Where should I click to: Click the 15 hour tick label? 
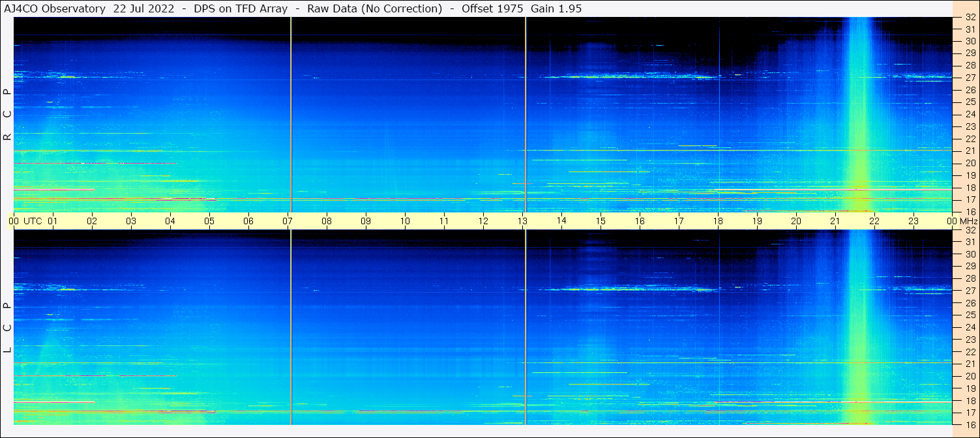click(x=601, y=221)
